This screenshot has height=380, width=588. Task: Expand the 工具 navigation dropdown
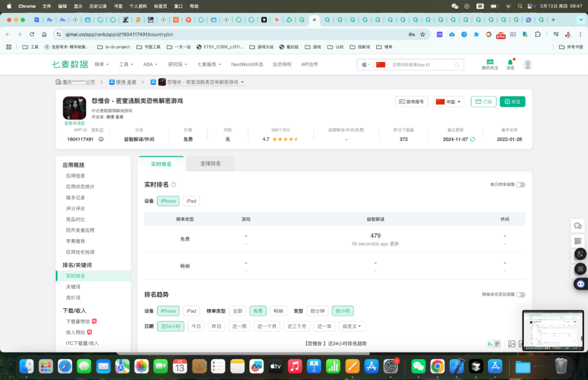coord(126,64)
